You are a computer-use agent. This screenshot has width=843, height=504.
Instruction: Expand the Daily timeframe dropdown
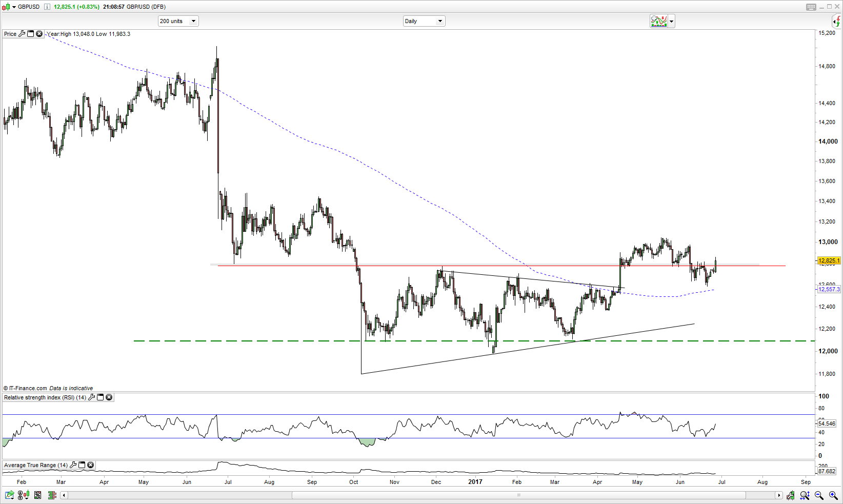tap(424, 21)
